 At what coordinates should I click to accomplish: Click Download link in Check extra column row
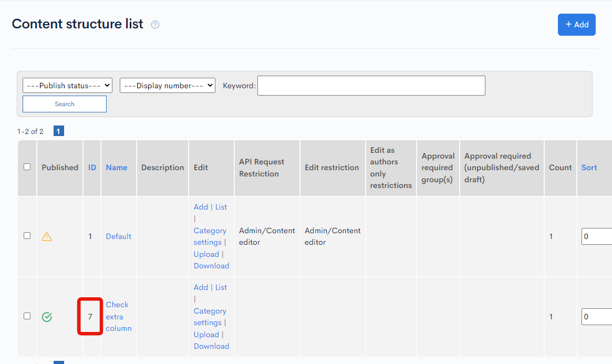click(211, 346)
